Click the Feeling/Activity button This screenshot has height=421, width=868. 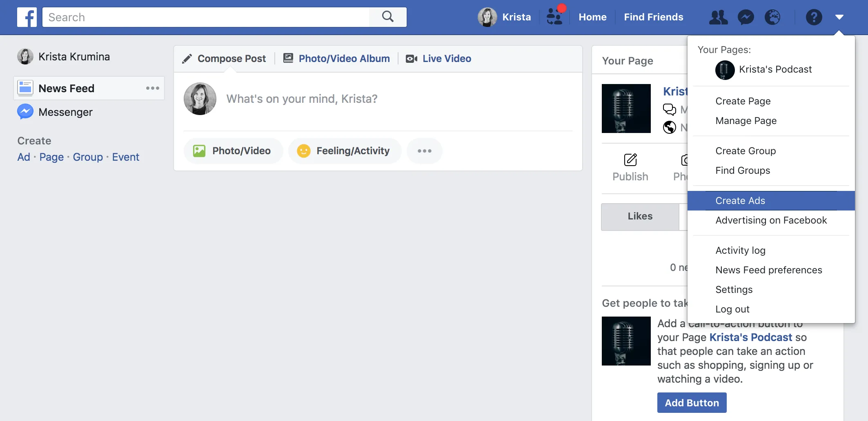tap(345, 151)
